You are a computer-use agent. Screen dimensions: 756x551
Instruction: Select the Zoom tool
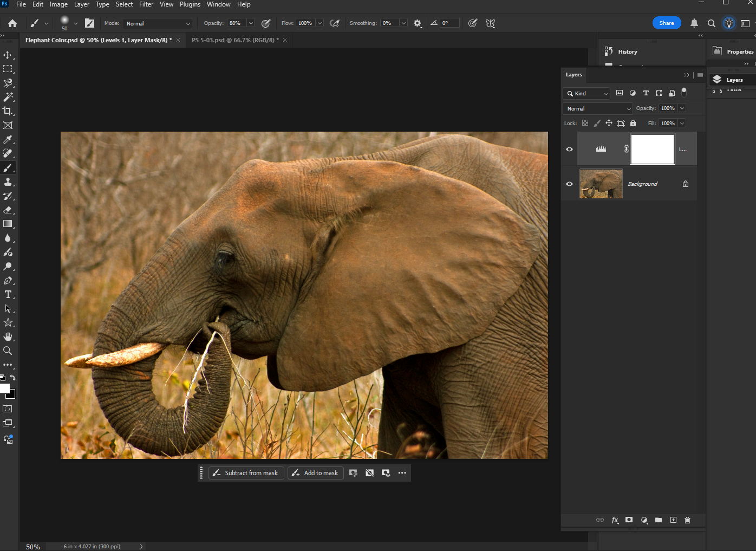click(x=8, y=351)
